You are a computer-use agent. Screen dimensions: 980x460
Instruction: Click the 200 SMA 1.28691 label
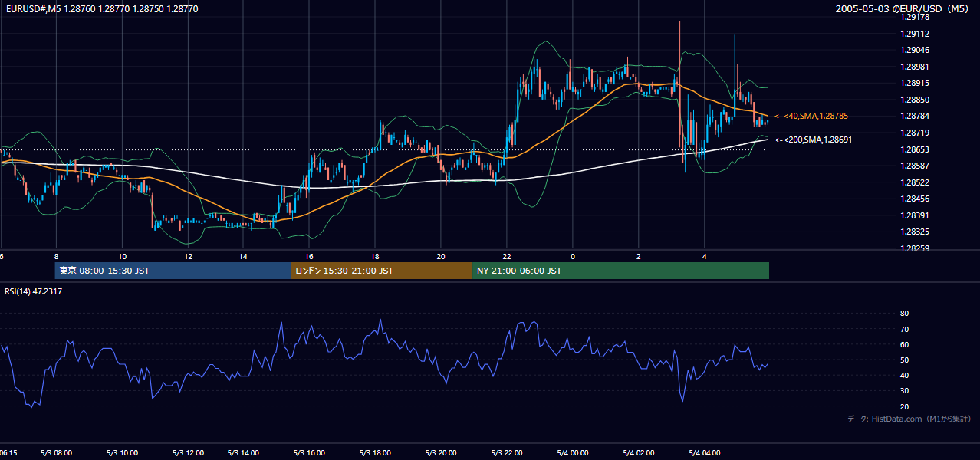point(813,140)
